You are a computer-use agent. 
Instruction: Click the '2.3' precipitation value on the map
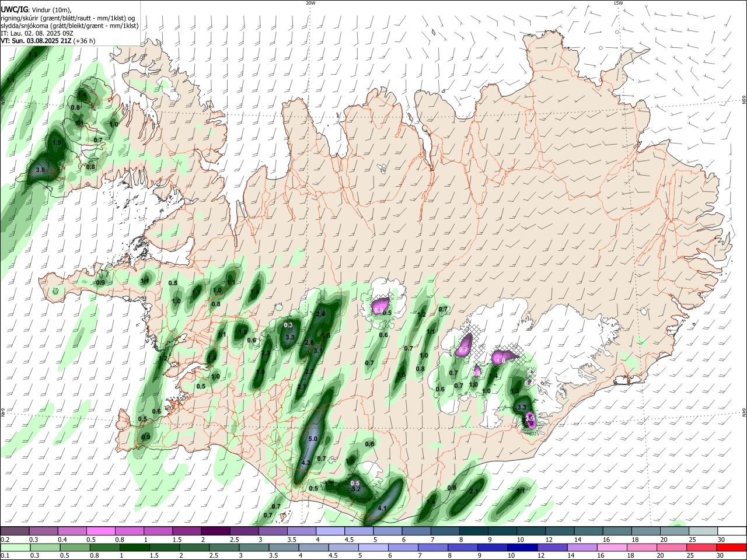(266, 353)
